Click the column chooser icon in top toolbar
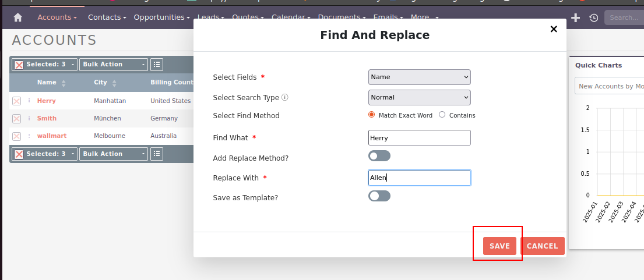 click(x=156, y=65)
